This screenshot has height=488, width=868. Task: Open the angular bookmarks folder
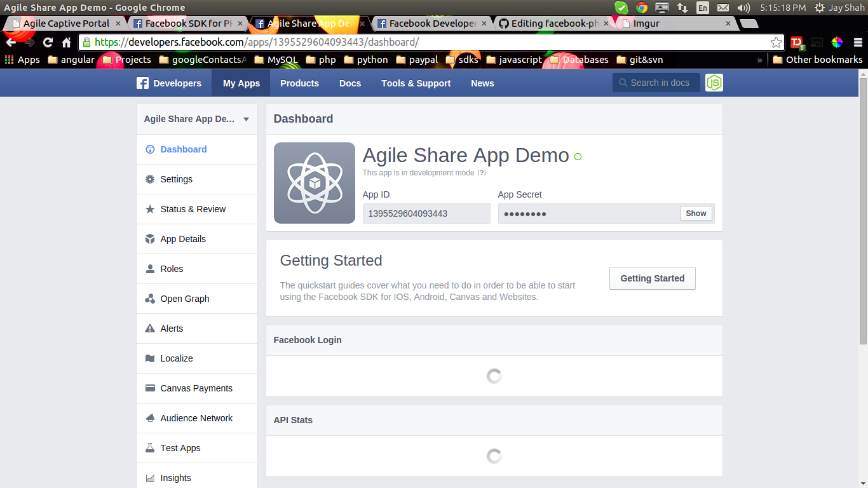click(71, 60)
